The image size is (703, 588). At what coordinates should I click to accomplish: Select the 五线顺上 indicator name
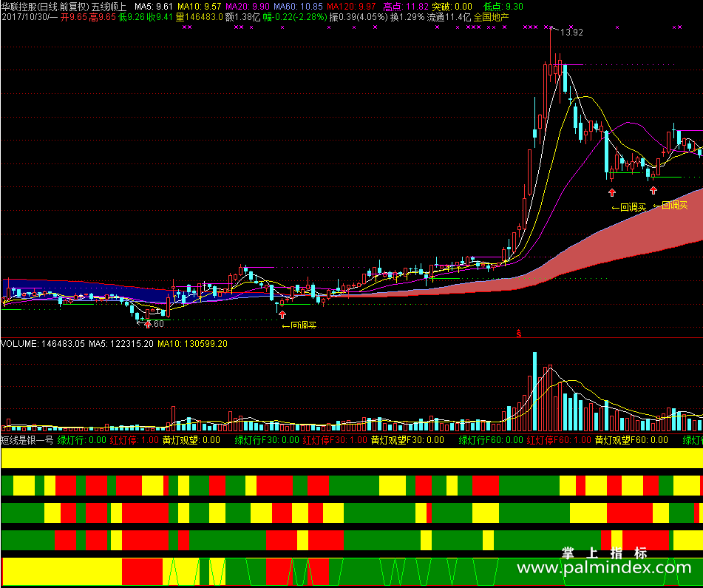109,7
